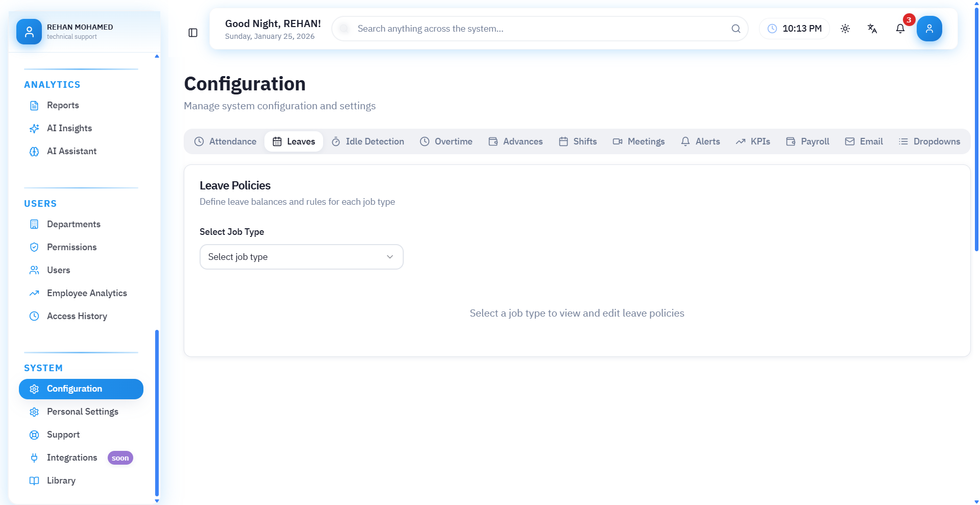The height and width of the screenshot is (505, 980).
Task: Open AI Assistant in the sidebar
Action: pyautogui.click(x=71, y=151)
